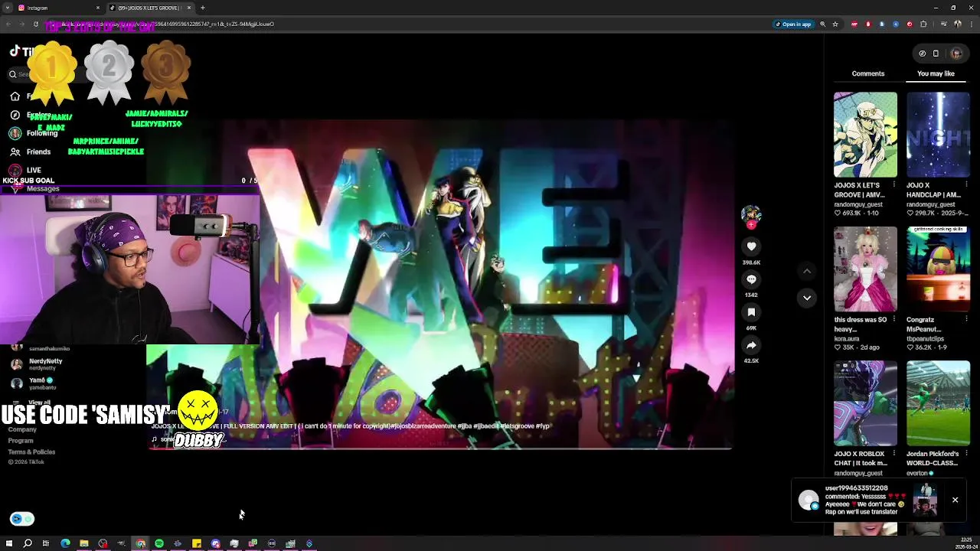Open kora.aura creator name
980x551 pixels.
click(846, 338)
